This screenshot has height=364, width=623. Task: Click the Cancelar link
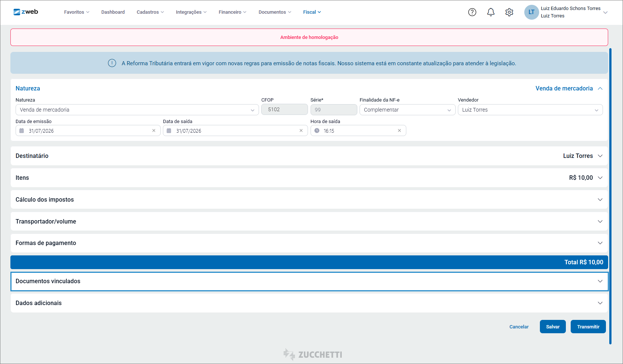point(519,327)
